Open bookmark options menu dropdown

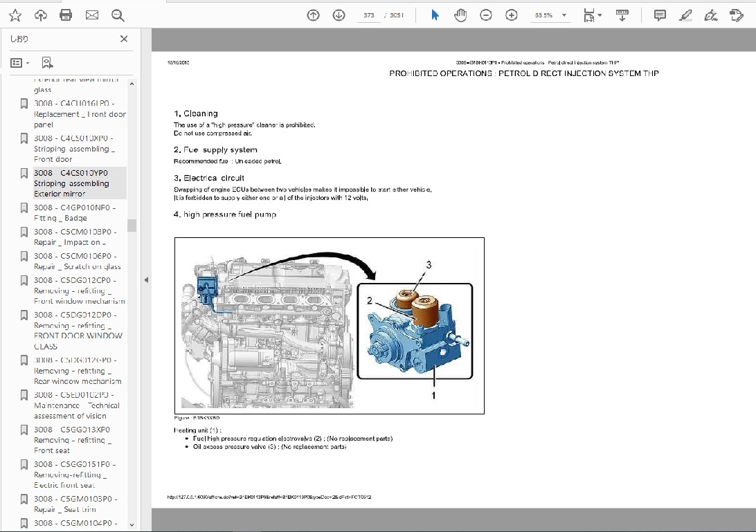20,63
